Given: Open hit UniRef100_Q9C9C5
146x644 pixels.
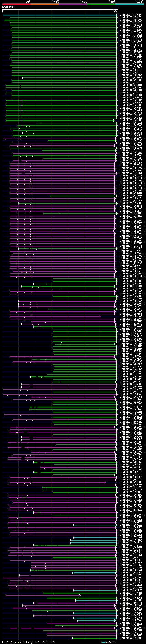Looking at the screenshot, I should [131, 67].
